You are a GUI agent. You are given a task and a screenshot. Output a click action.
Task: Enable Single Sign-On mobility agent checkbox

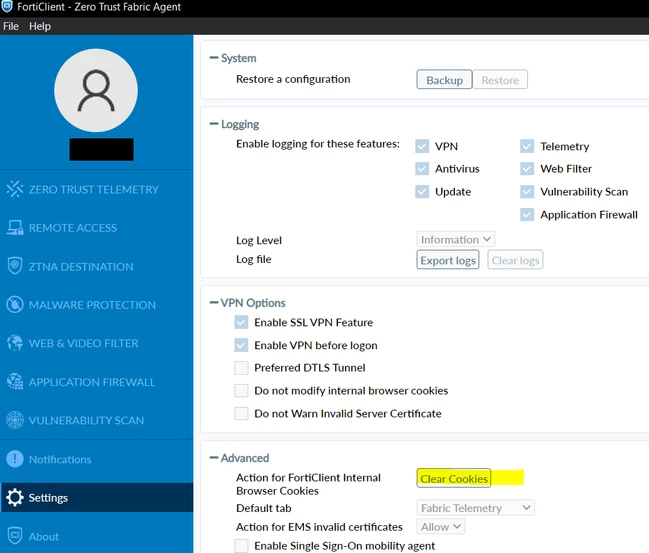pos(241,546)
